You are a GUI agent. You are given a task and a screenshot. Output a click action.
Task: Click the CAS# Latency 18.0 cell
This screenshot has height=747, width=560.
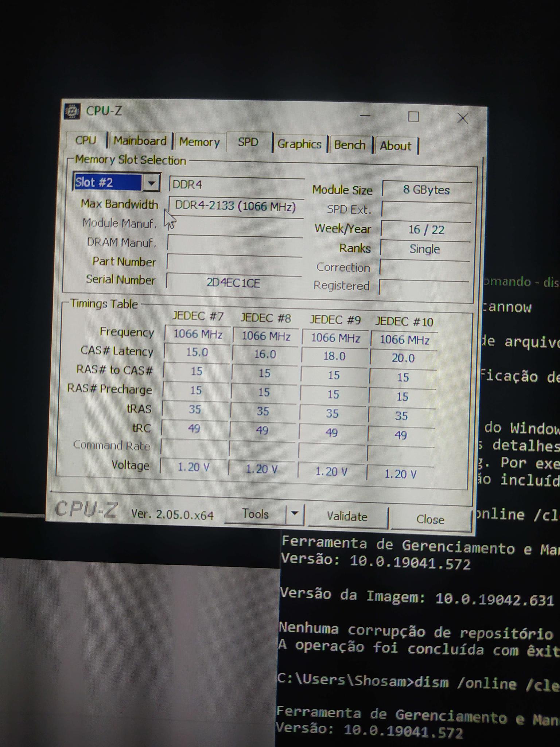click(x=334, y=356)
